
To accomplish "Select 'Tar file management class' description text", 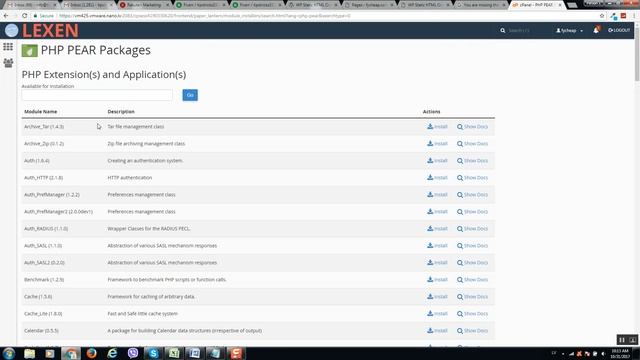I will pyautogui.click(x=136, y=127).
